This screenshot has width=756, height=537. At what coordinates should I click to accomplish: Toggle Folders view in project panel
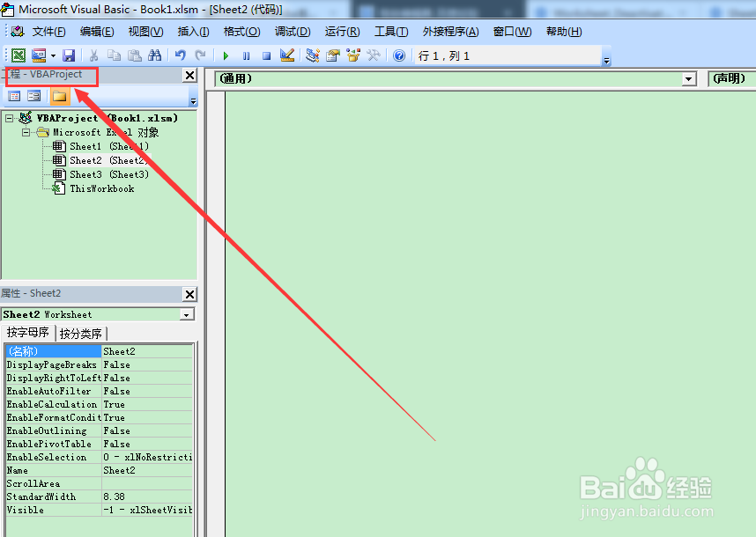point(59,96)
